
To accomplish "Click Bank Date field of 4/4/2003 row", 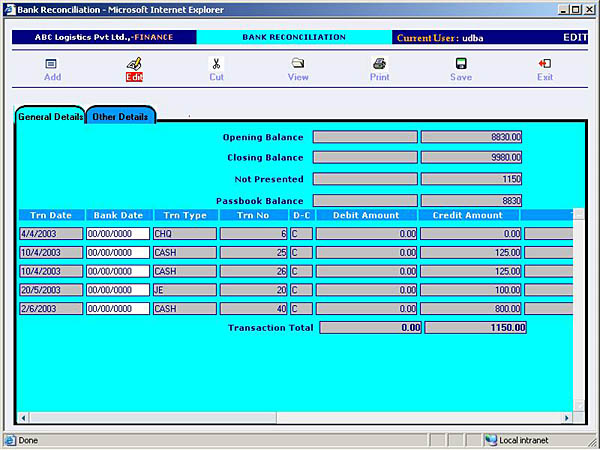I will coord(118,233).
